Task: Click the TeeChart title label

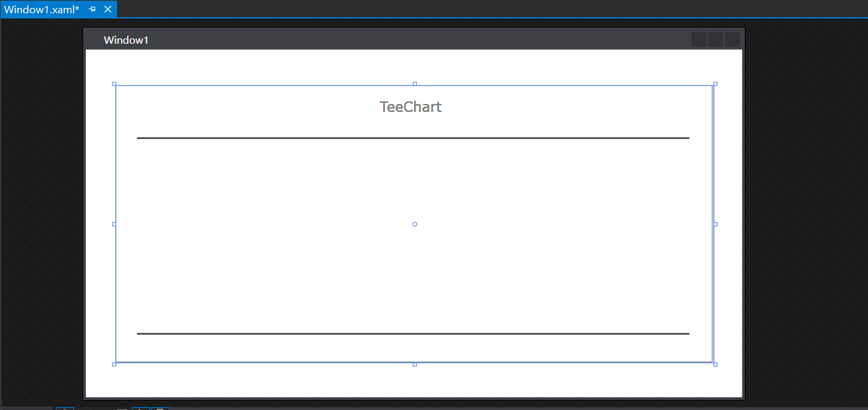Action: coord(411,107)
